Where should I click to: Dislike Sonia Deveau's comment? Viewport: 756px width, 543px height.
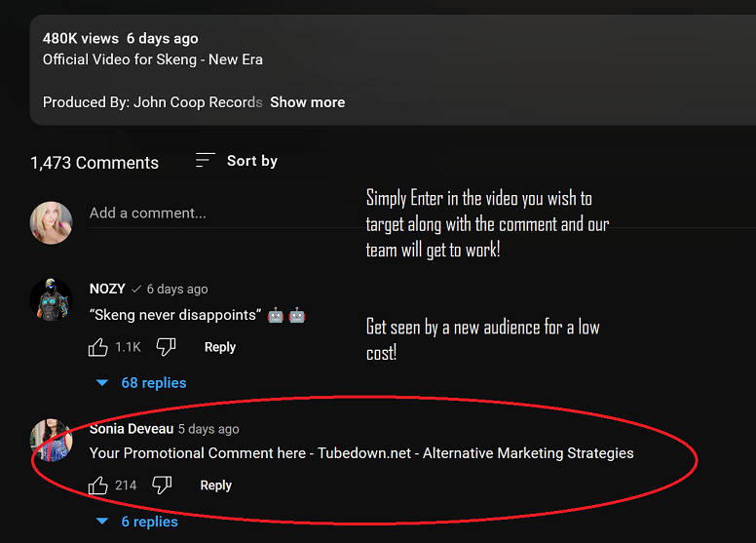[162, 485]
